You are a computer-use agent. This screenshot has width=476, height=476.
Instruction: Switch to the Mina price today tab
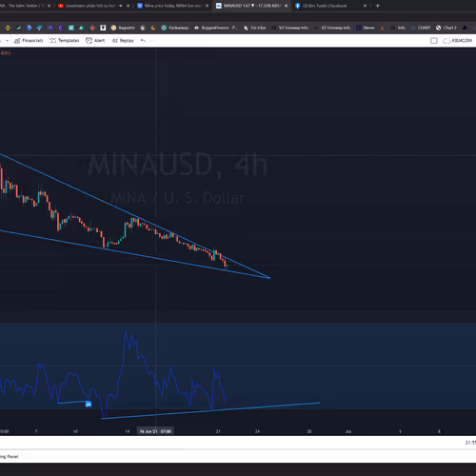point(173,6)
